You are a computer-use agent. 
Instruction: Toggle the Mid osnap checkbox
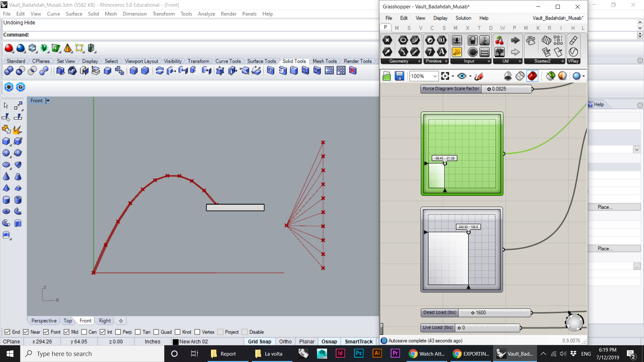click(66, 332)
